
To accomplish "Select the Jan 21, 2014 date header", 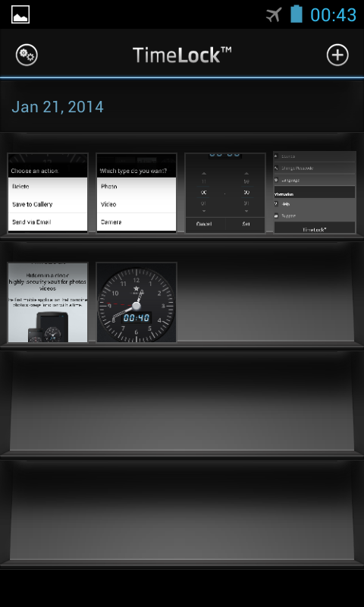I will tap(58, 107).
